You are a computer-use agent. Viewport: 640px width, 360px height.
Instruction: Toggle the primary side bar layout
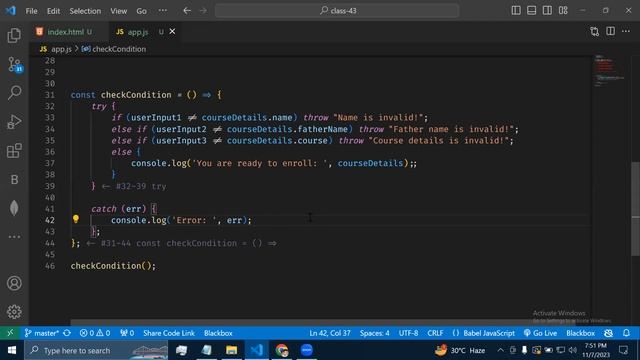(x=516, y=11)
